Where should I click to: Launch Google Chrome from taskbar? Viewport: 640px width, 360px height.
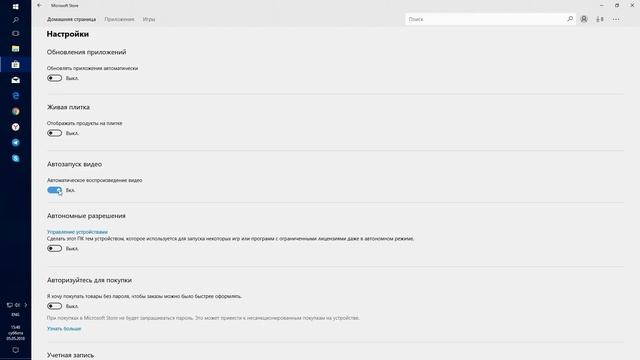(x=16, y=111)
